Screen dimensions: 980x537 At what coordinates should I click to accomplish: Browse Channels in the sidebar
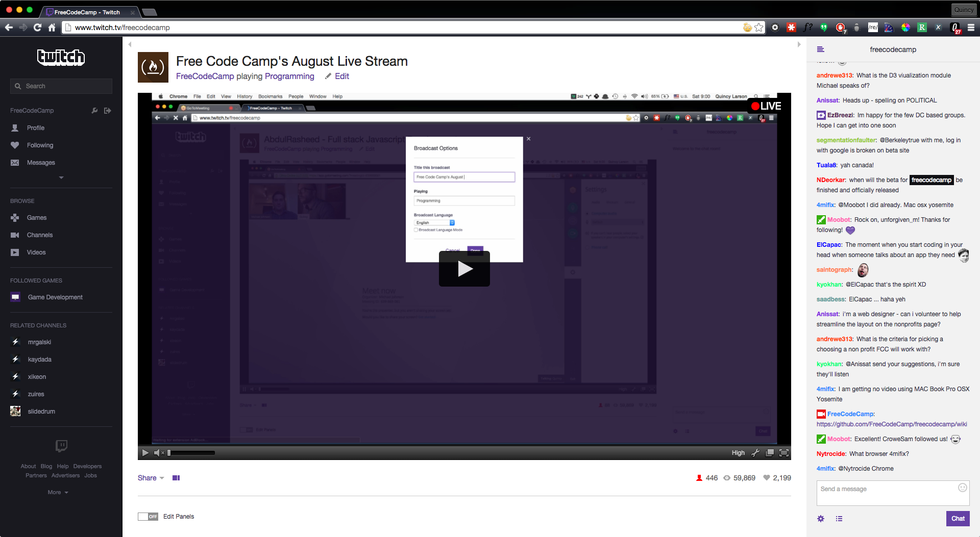[40, 235]
